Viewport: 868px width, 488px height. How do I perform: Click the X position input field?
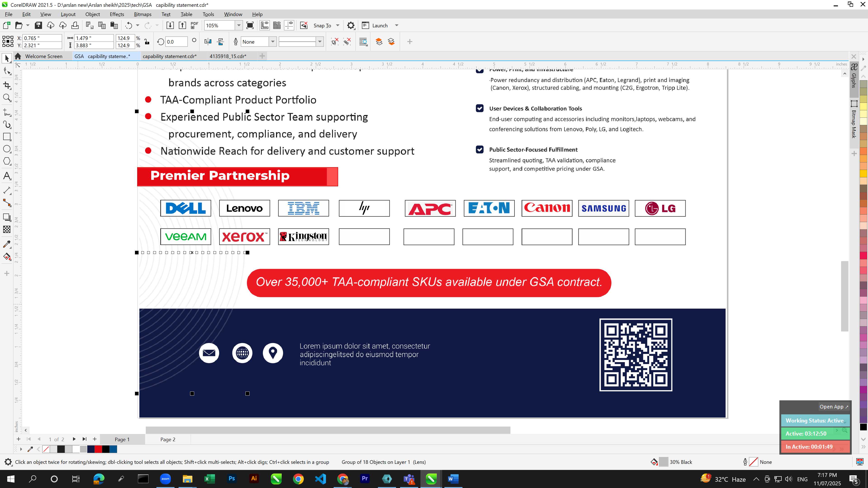[42, 38]
